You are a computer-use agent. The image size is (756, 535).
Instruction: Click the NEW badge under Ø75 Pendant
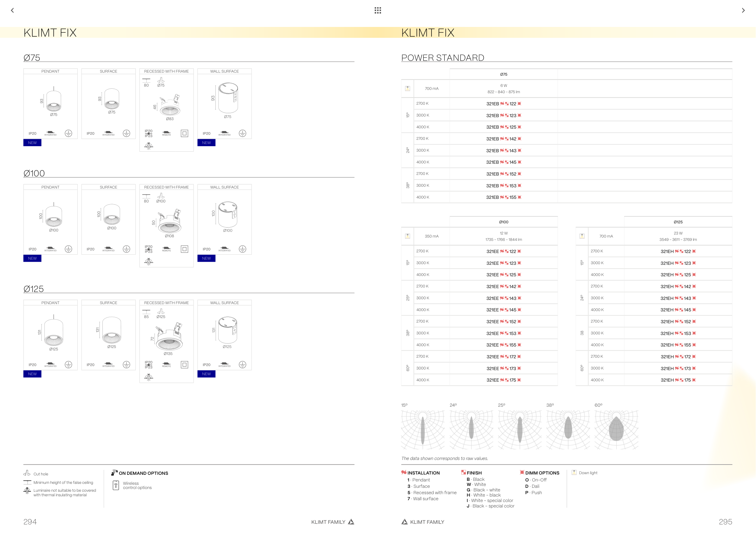coord(32,143)
